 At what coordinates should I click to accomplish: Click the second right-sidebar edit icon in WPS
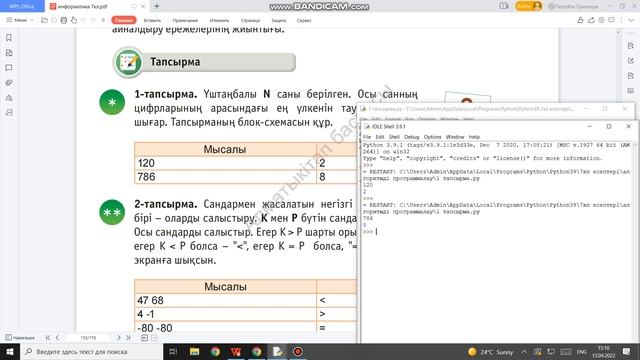[631, 61]
